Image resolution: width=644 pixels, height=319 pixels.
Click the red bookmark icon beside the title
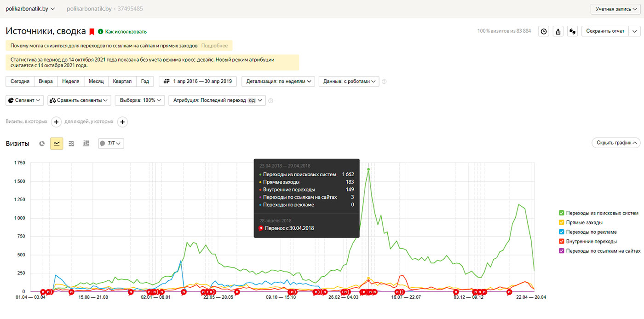point(92,32)
